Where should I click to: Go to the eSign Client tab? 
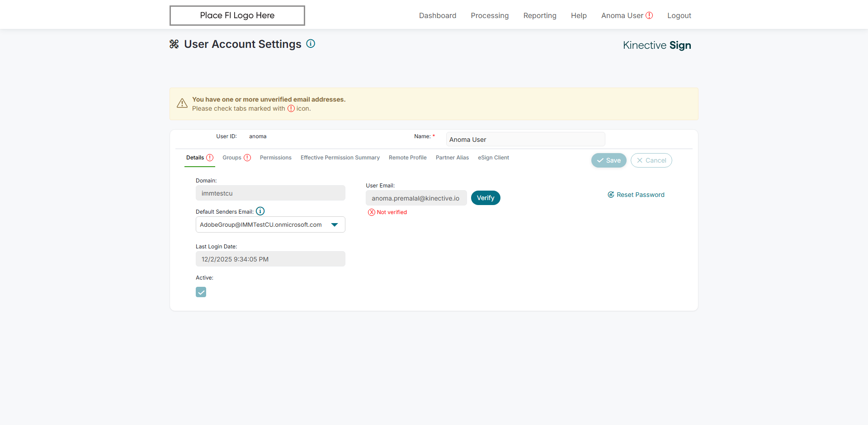pyautogui.click(x=493, y=158)
